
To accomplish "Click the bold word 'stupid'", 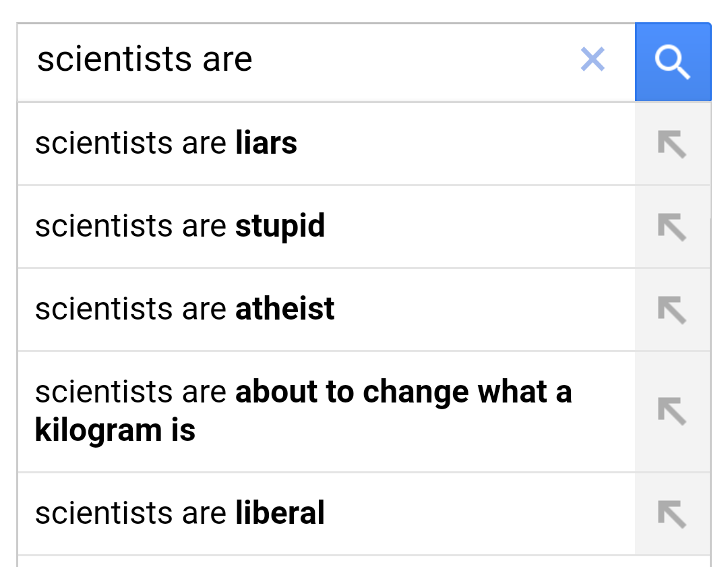I will (280, 227).
